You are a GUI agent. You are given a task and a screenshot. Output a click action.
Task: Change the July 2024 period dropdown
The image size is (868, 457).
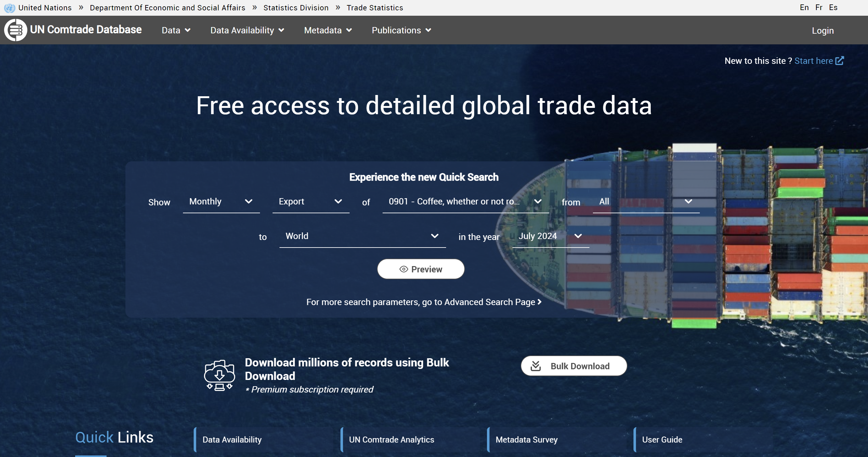tap(550, 236)
